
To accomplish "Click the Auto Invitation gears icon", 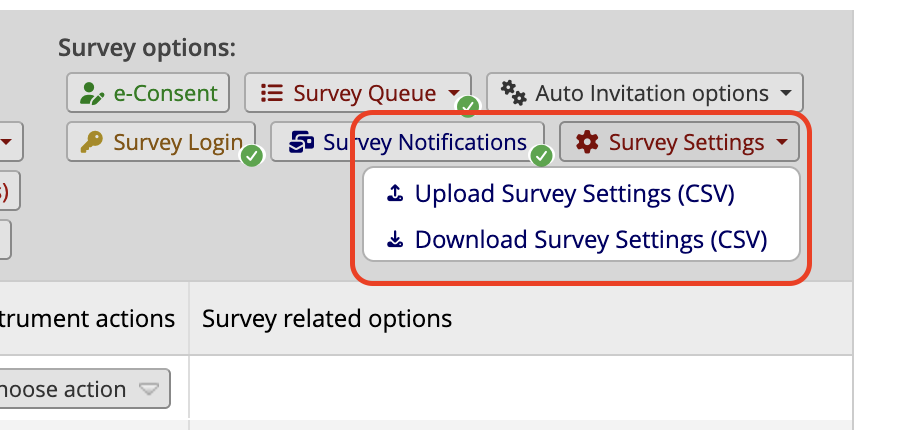I will pyautogui.click(x=513, y=93).
